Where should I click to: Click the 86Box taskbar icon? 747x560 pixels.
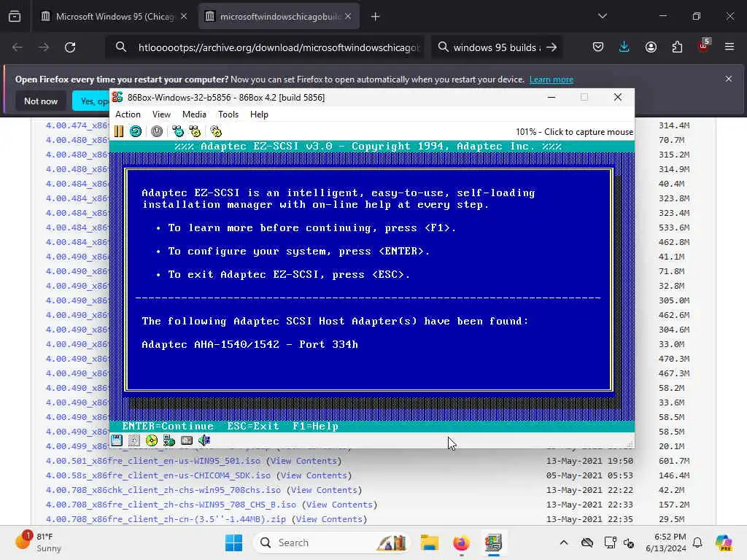[x=494, y=542]
